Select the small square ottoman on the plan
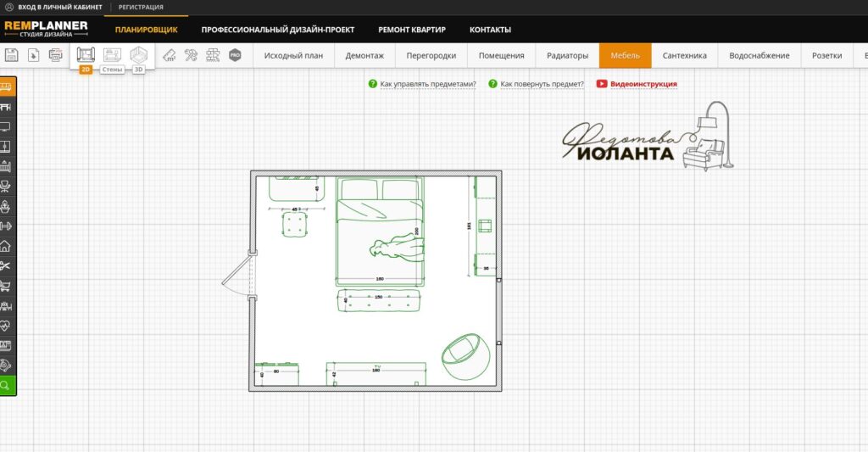The width and height of the screenshot is (868, 452). (x=294, y=225)
